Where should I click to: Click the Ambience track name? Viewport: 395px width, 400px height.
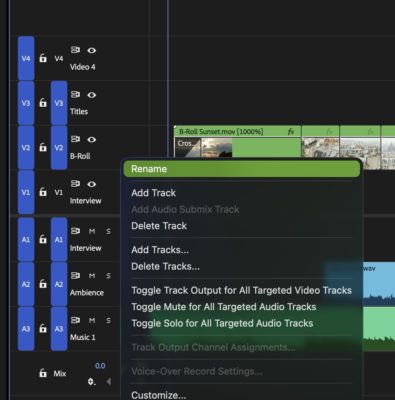pyautogui.click(x=87, y=293)
